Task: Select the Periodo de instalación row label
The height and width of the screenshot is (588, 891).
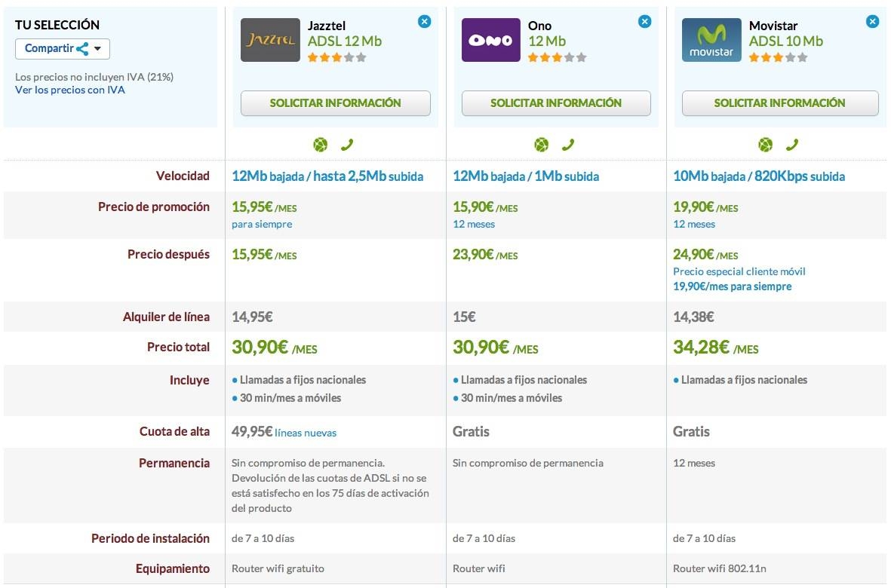Action: (151, 538)
